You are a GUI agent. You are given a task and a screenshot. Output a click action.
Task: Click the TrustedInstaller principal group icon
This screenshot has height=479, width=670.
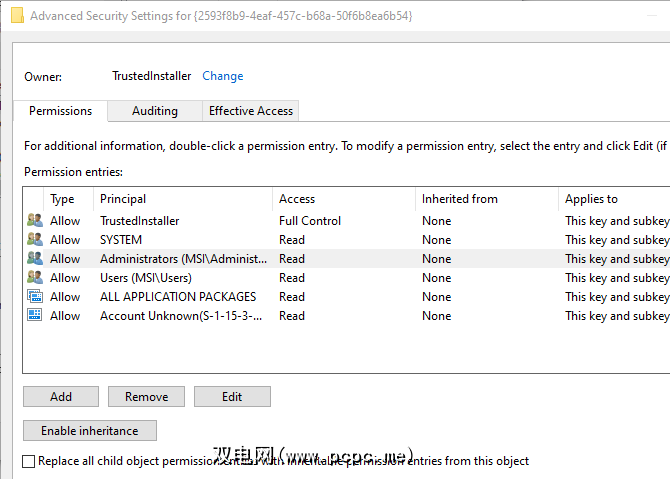coord(35,221)
